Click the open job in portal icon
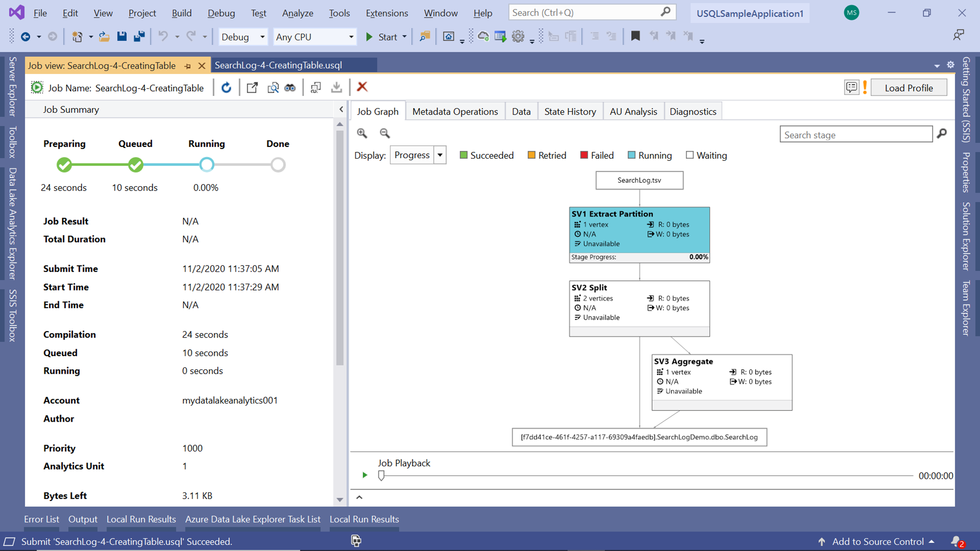This screenshot has height=551, width=980. tap(252, 88)
